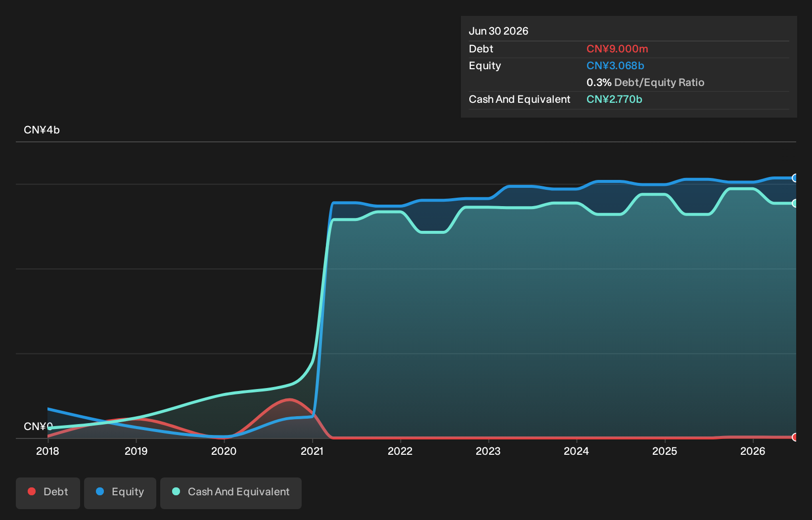Click the CN¥3.068b equity value
812x520 pixels.
coord(615,66)
